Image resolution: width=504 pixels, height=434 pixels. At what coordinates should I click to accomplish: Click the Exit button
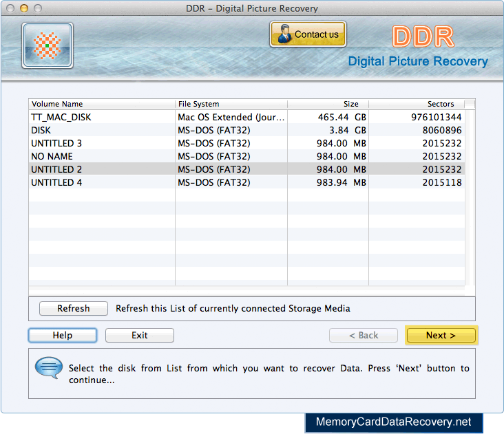pos(140,335)
